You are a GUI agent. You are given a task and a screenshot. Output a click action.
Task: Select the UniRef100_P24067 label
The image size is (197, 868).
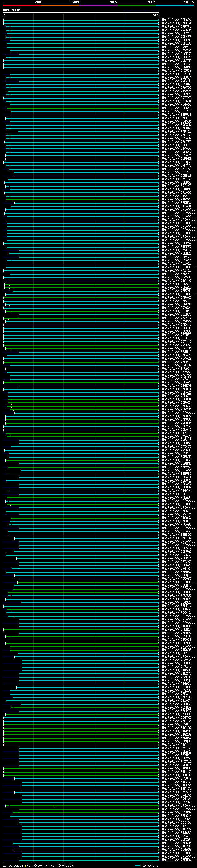tap(177, 104)
